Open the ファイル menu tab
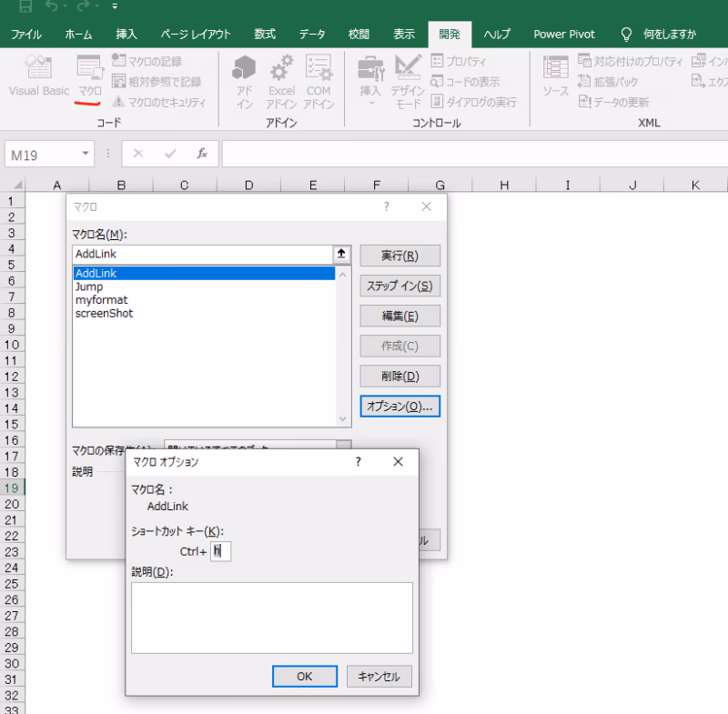This screenshot has height=714, width=728. coord(25,34)
